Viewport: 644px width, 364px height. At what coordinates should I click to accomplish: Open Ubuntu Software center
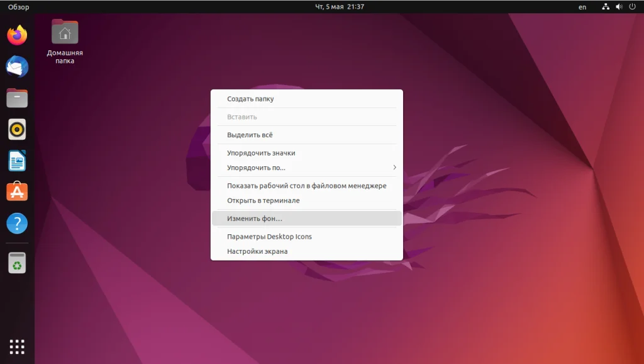(16, 192)
